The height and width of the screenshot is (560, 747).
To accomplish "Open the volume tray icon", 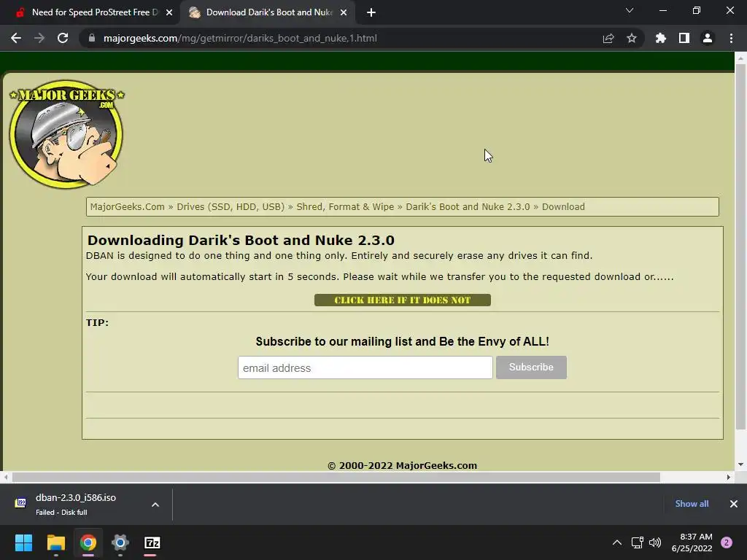I will [x=655, y=542].
